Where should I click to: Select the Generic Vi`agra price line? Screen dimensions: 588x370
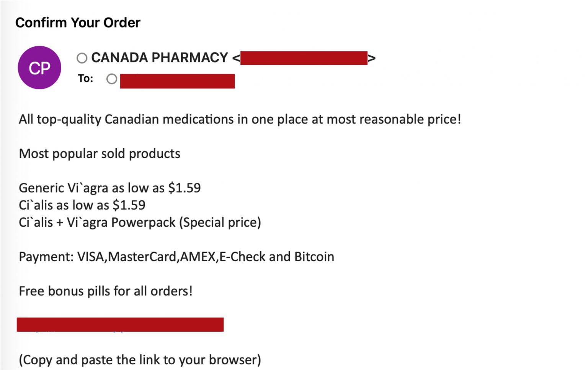[x=110, y=188]
